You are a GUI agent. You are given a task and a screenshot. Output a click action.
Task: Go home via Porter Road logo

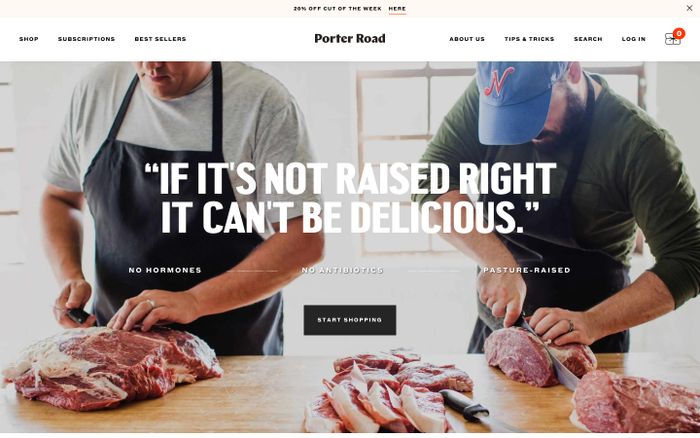tap(349, 39)
